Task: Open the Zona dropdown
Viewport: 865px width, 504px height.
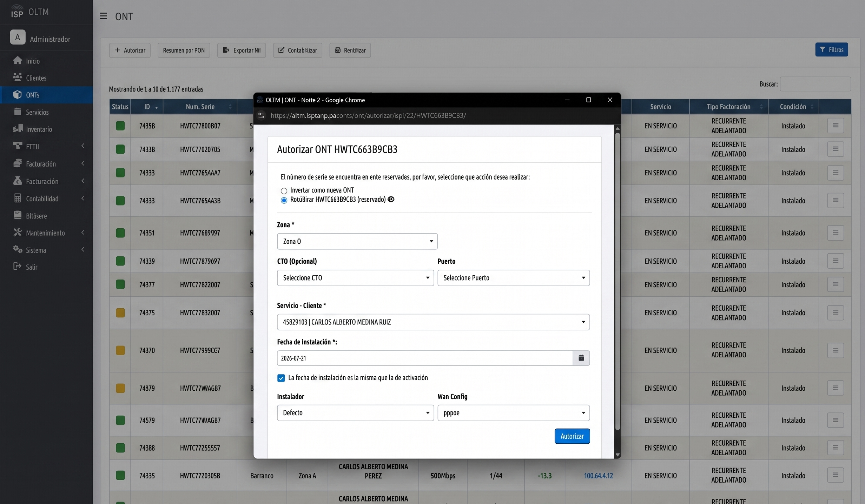Action: point(357,241)
